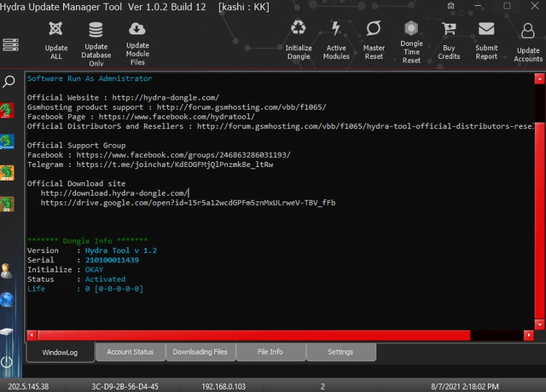
Task: Open the user profile sidebar icon
Action: pyautogui.click(x=6, y=271)
